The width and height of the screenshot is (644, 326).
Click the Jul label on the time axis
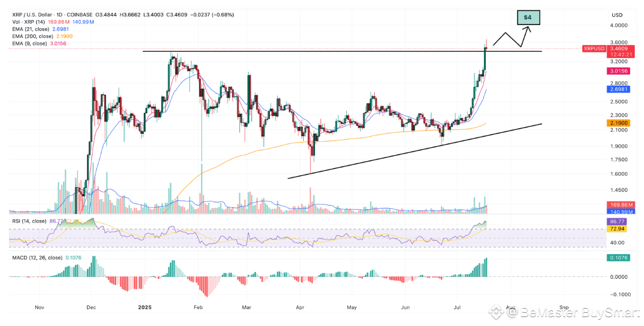pyautogui.click(x=457, y=306)
